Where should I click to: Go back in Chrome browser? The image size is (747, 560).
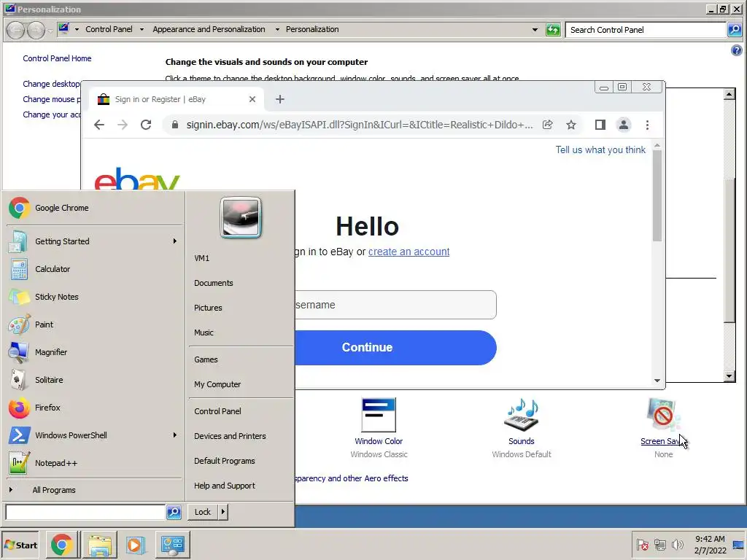[99, 125]
